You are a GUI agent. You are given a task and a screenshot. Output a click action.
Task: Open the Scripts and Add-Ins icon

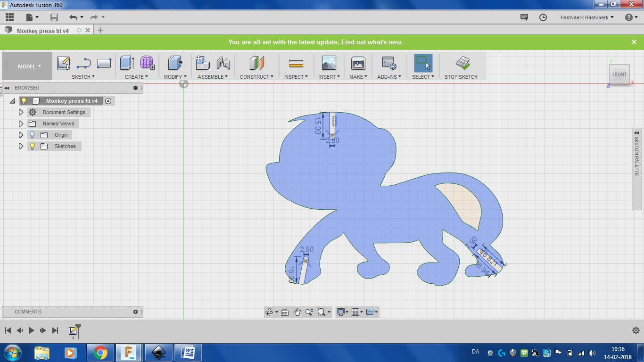click(389, 63)
